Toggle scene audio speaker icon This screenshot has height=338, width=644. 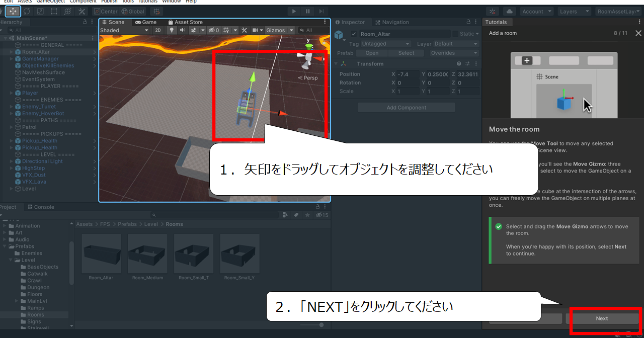[x=182, y=30]
